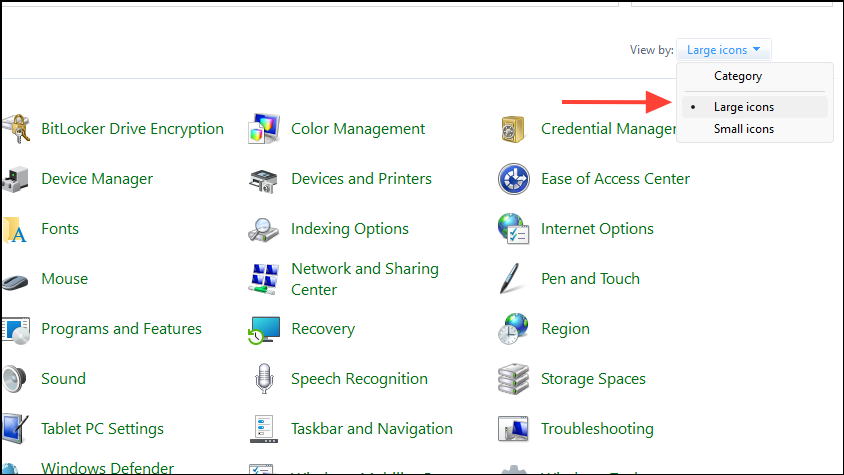
Task: Open the Programs and Features link
Action: point(122,329)
